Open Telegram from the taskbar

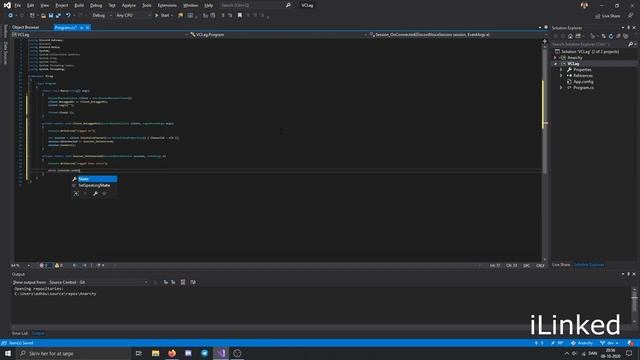click(x=204, y=353)
